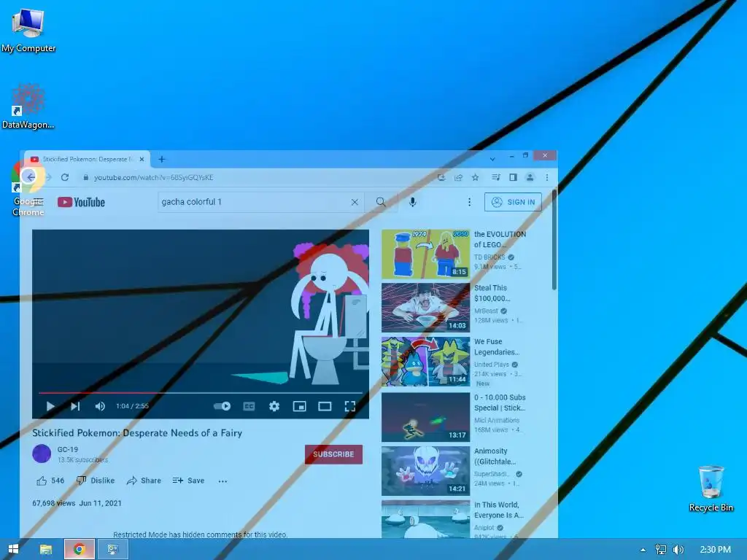Click the video title 'Stickified Pokemon: Desperate Needs'
Screen dimensions: 747x560
click(137, 433)
